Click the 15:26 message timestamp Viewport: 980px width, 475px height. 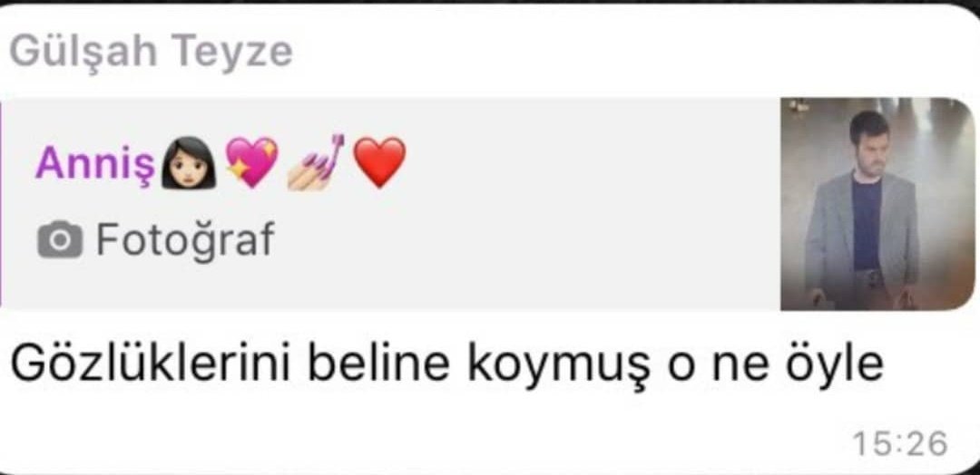900,444
